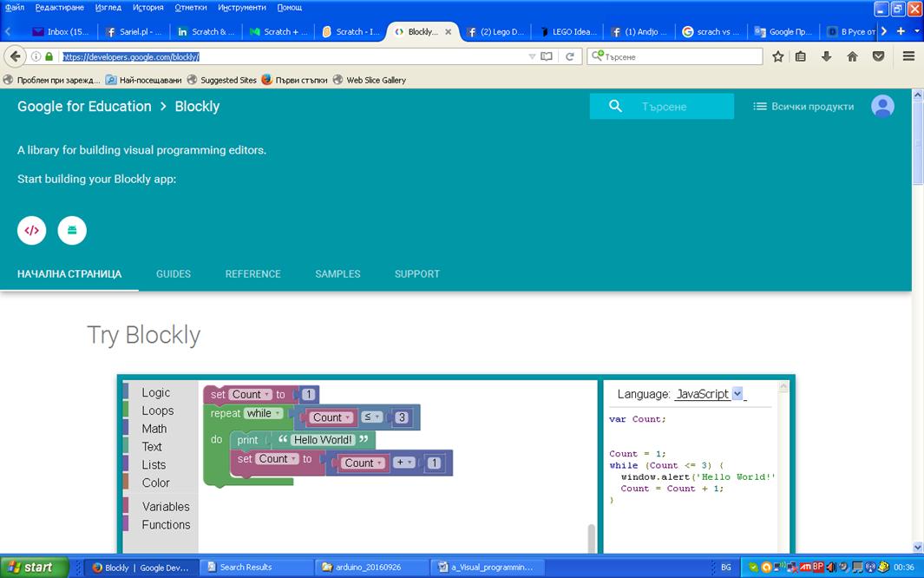Viewport: 924px width, 578px height.
Task: Click the red </> code editor icon
Action: tap(31, 230)
